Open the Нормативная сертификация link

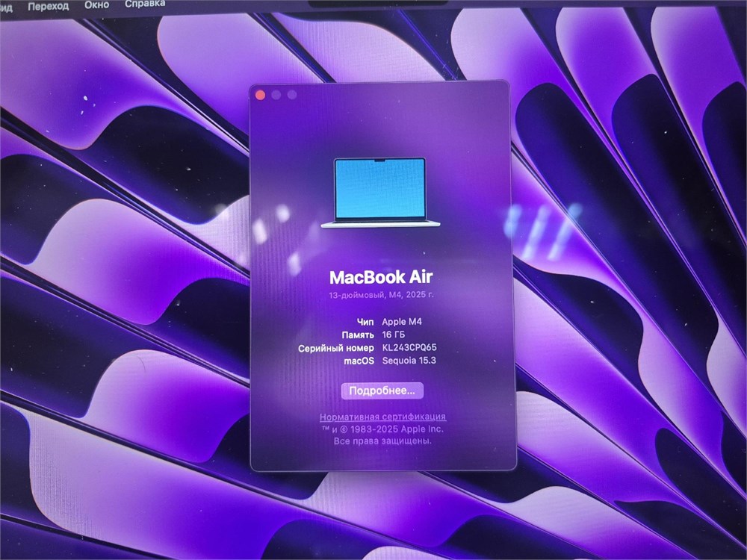382,417
